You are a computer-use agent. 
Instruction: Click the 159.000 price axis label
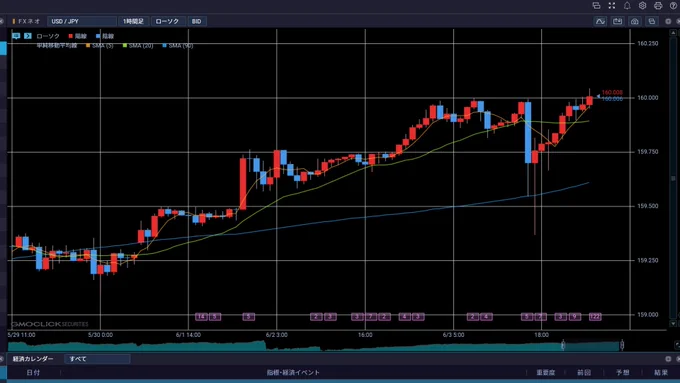click(647, 315)
